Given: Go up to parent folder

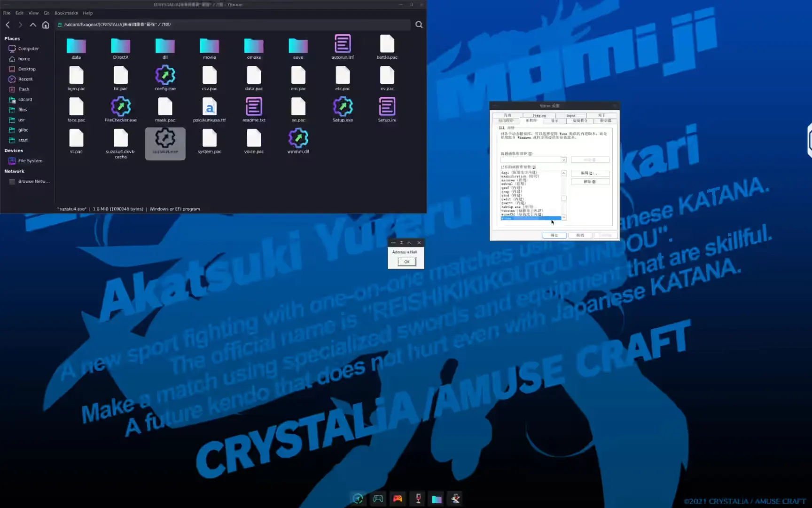Looking at the screenshot, I should coord(33,24).
